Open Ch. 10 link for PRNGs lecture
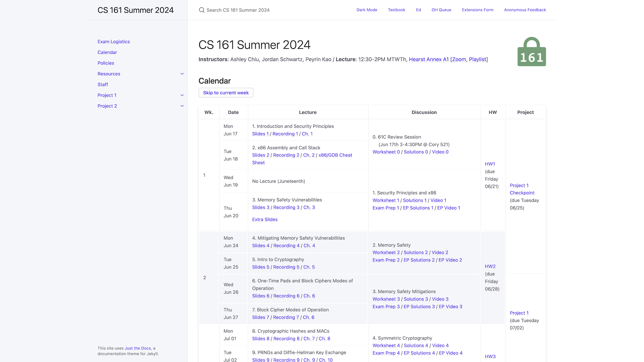644x362 pixels. tap(326, 360)
